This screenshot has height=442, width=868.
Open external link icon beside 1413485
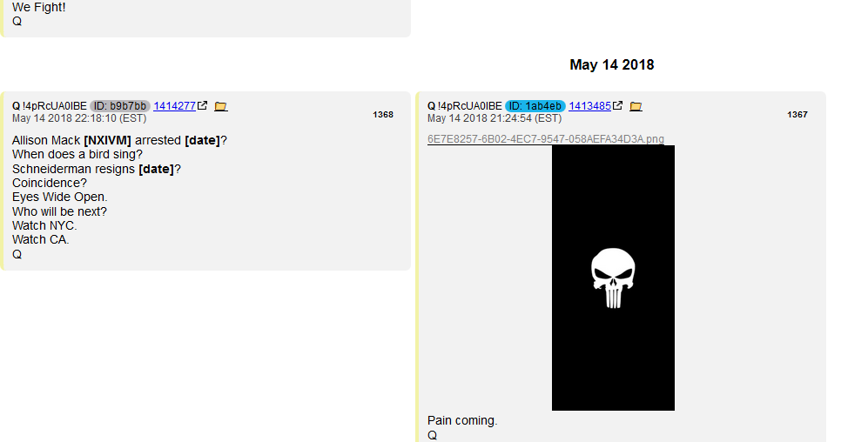pos(618,105)
